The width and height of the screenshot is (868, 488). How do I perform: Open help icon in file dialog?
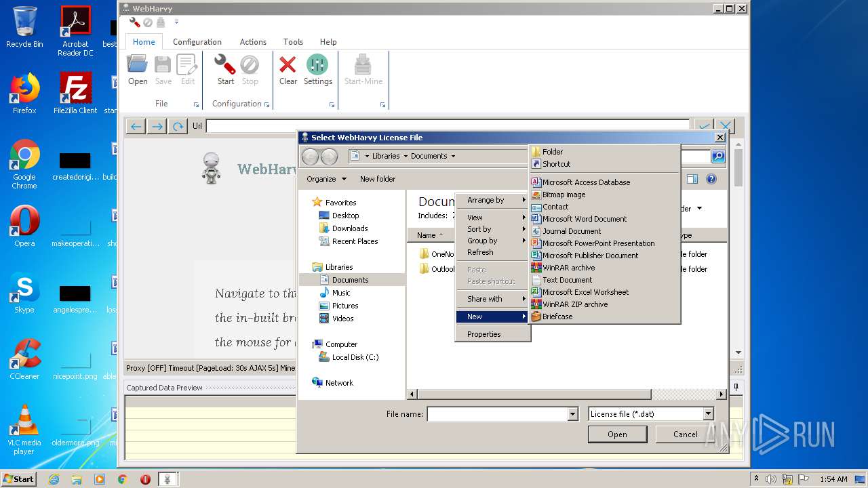click(711, 179)
